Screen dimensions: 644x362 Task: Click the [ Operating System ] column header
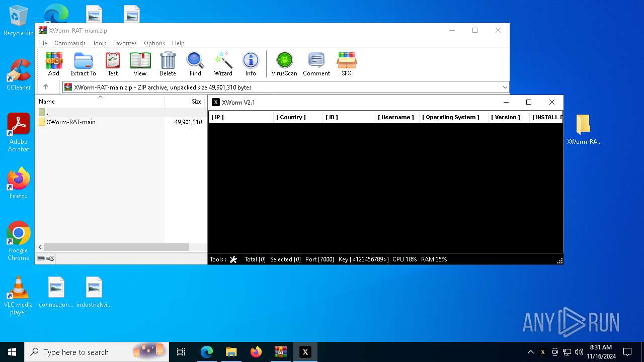pyautogui.click(x=453, y=117)
